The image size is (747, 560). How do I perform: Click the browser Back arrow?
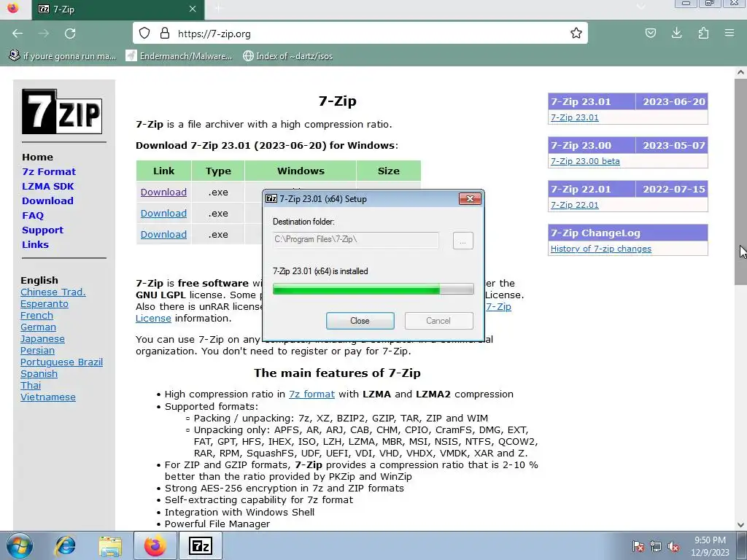pos(18,34)
